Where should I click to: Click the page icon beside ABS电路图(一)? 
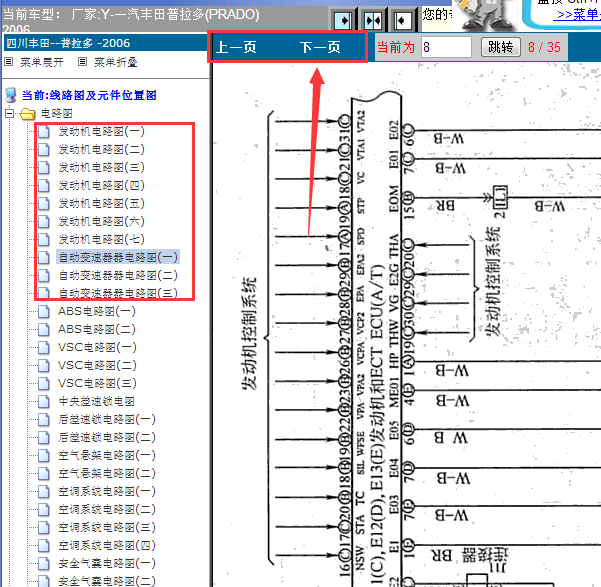click(44, 311)
